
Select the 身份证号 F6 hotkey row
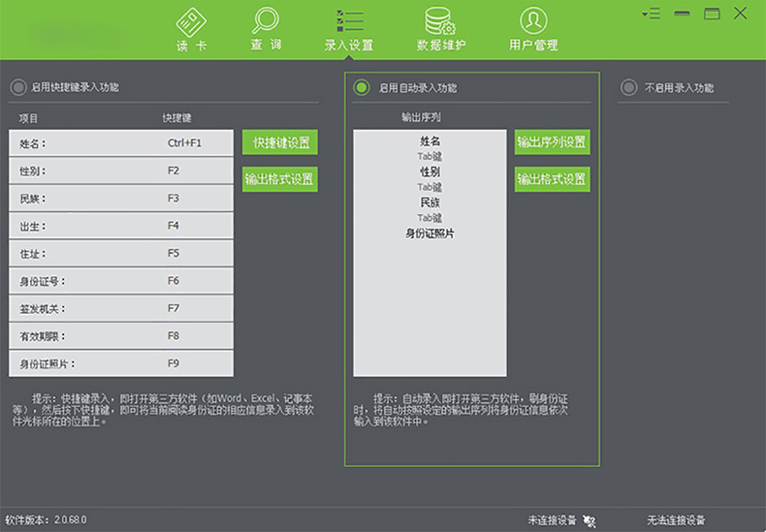(x=121, y=281)
